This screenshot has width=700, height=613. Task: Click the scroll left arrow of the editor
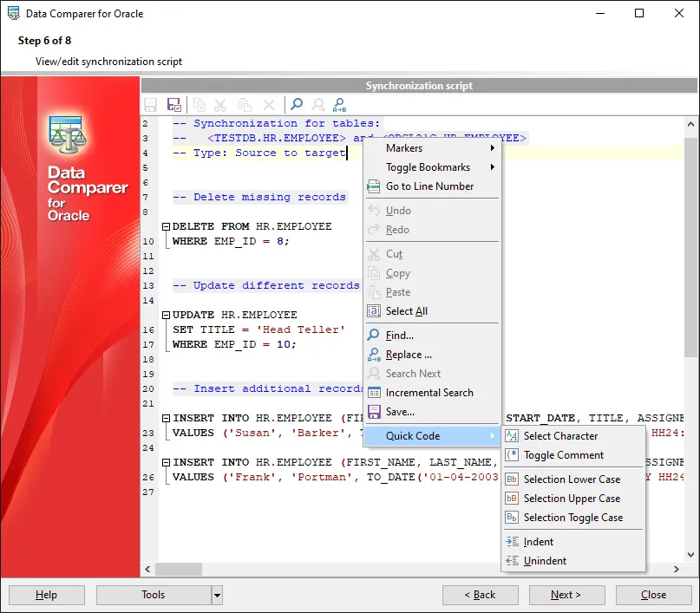coord(147,569)
